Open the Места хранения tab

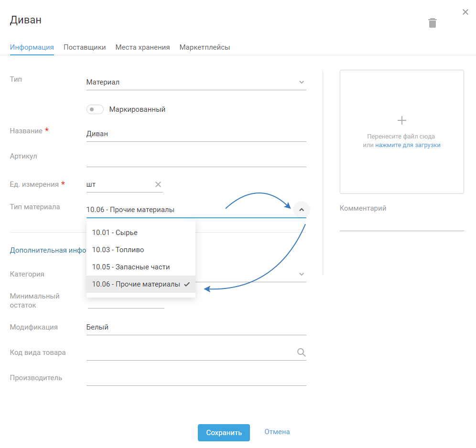click(142, 47)
